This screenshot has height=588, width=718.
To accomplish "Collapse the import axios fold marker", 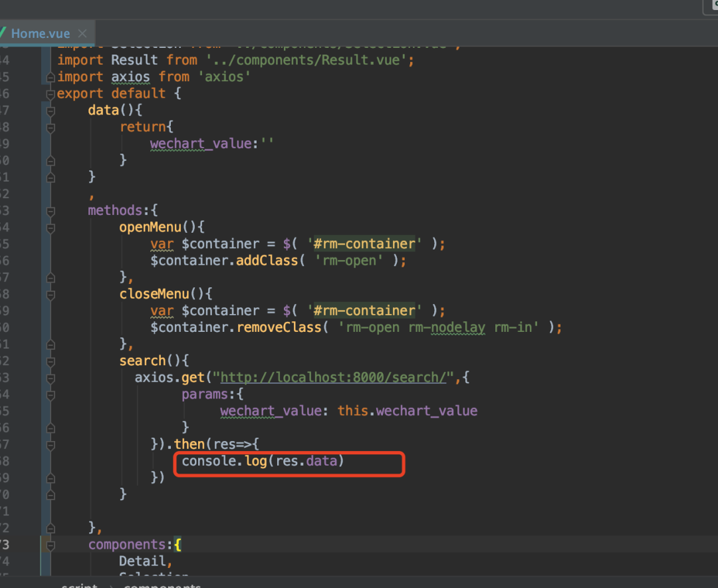I will tap(51, 77).
